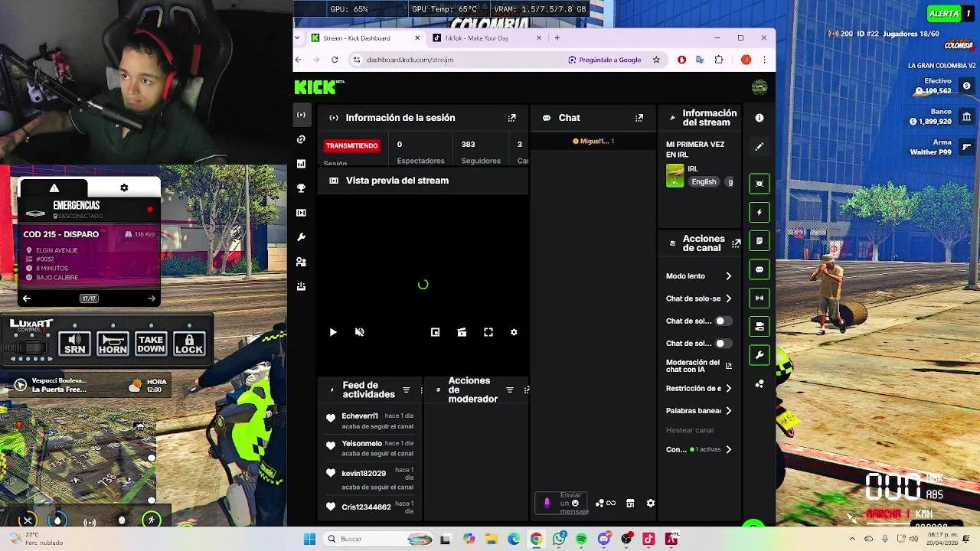980x551 pixels.
Task: Open Acciones de moderador filter menu
Action: point(509,390)
